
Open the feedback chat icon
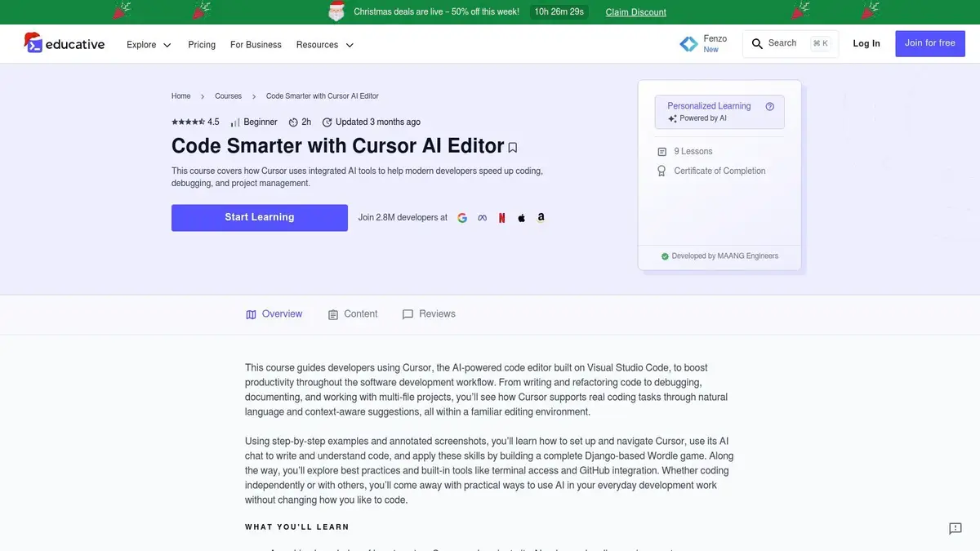[955, 529]
